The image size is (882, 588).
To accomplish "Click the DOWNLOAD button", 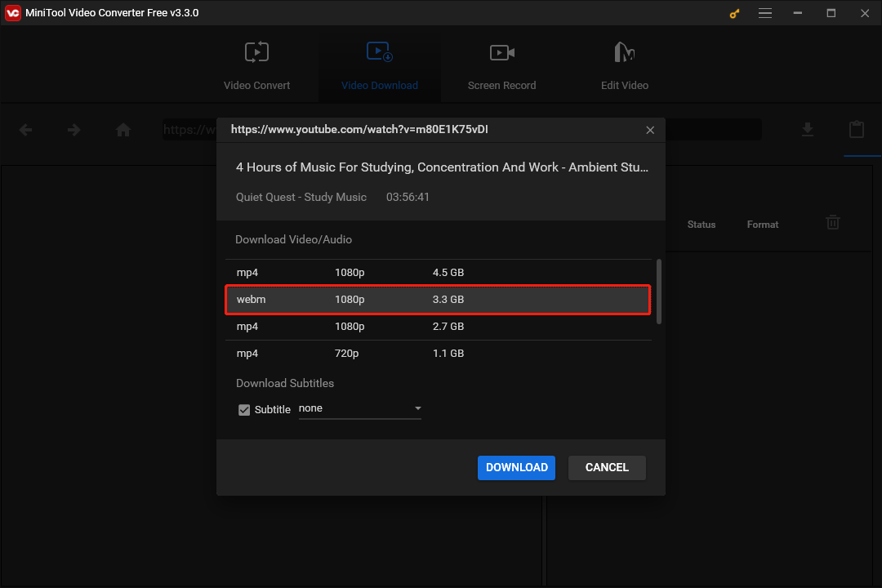I will pos(516,467).
